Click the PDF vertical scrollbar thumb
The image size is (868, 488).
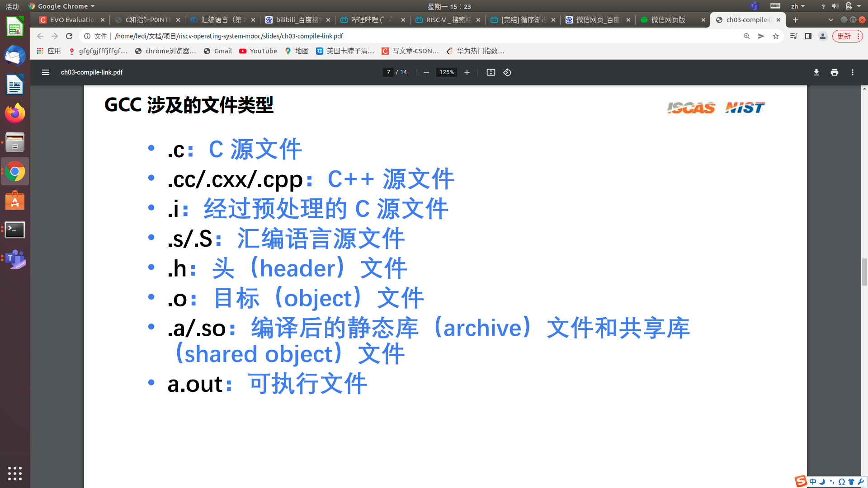[864, 272]
